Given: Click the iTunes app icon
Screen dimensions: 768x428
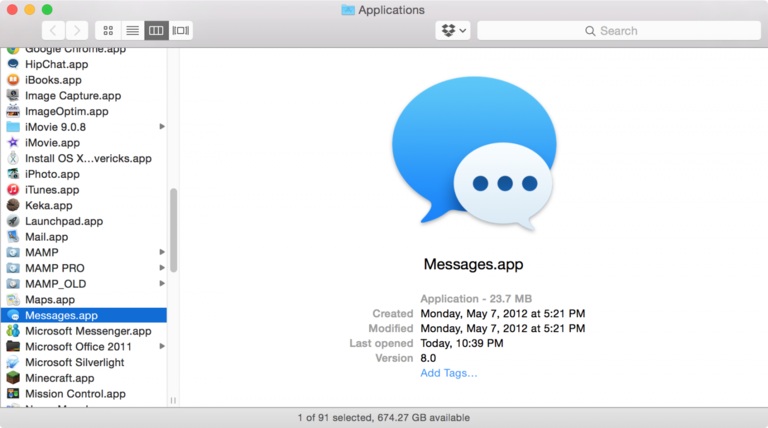Looking at the screenshot, I should tap(13, 190).
